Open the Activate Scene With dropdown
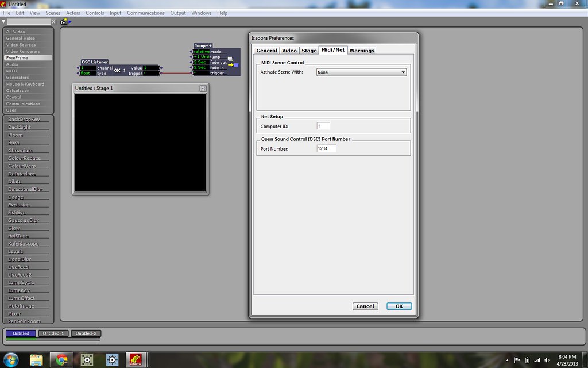 (x=361, y=72)
